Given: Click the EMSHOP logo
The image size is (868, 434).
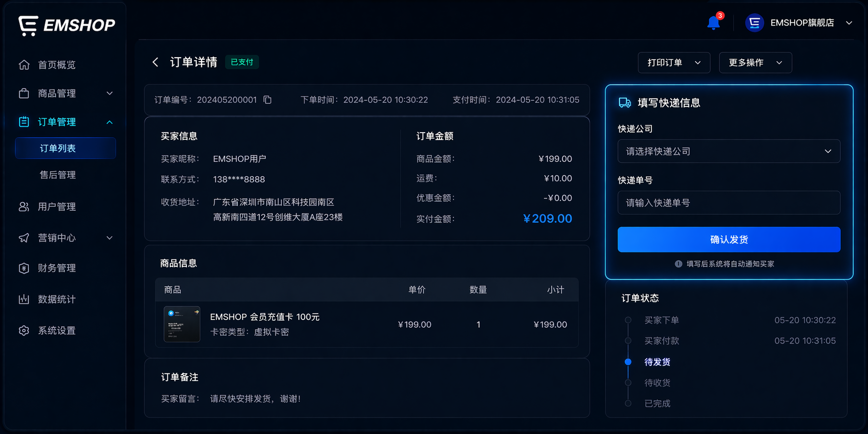Looking at the screenshot, I should pyautogui.click(x=67, y=25).
